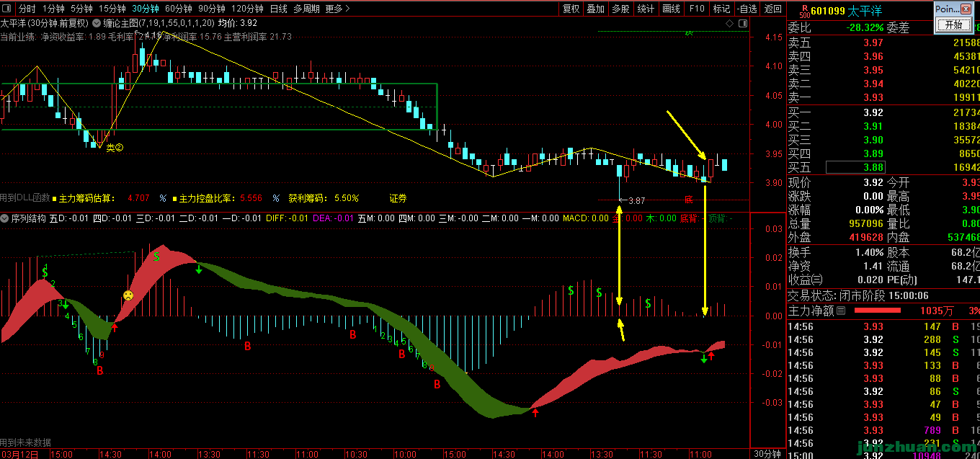Click the R 500 badge beside stock code
This screenshot has width=980, height=459.
pos(803,11)
